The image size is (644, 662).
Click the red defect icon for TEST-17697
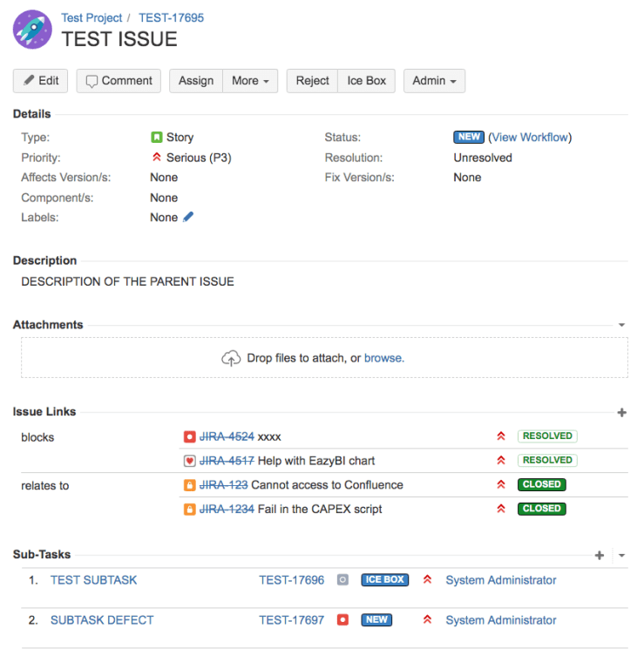pos(342,620)
